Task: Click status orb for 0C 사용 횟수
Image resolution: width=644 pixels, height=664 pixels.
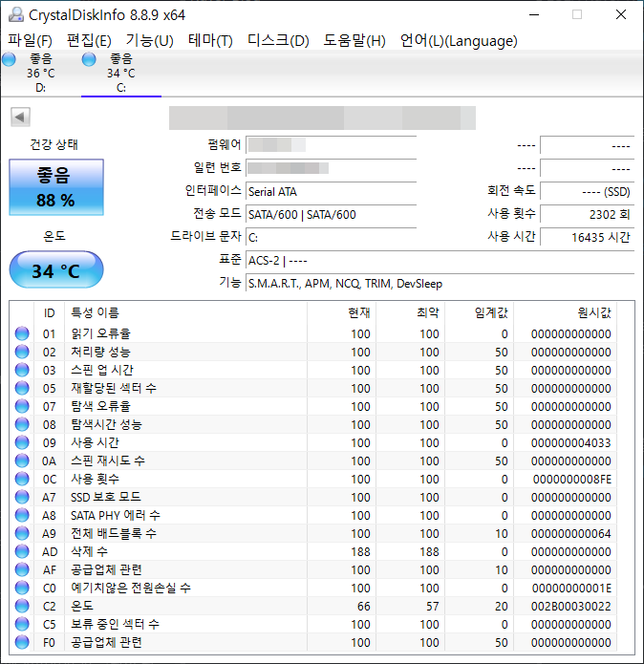Action: point(22,479)
